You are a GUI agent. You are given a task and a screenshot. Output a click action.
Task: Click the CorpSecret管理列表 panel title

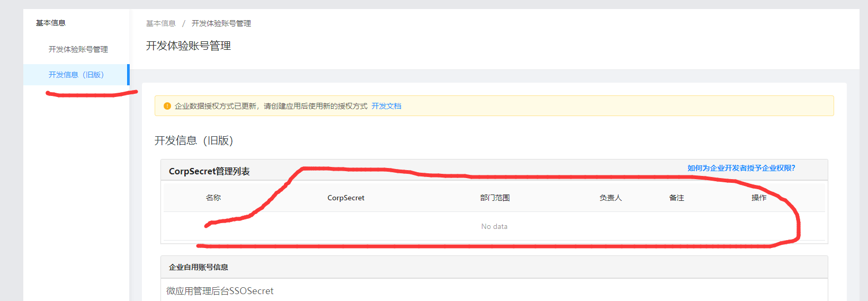click(209, 171)
